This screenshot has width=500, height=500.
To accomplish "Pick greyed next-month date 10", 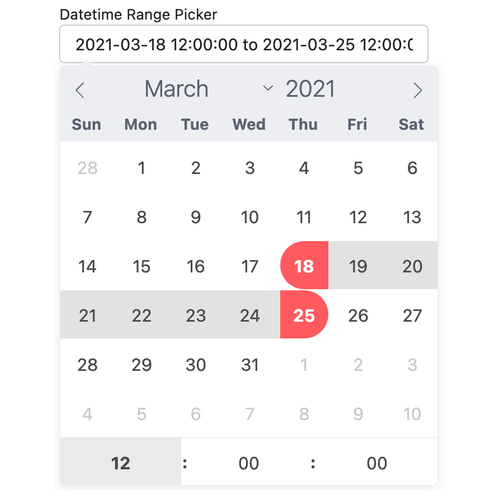I will tap(412, 414).
